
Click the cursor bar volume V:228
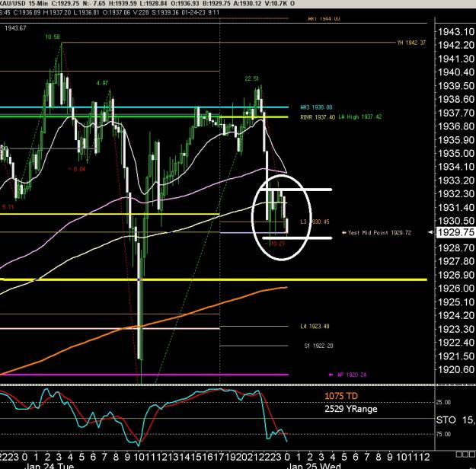point(141,12)
